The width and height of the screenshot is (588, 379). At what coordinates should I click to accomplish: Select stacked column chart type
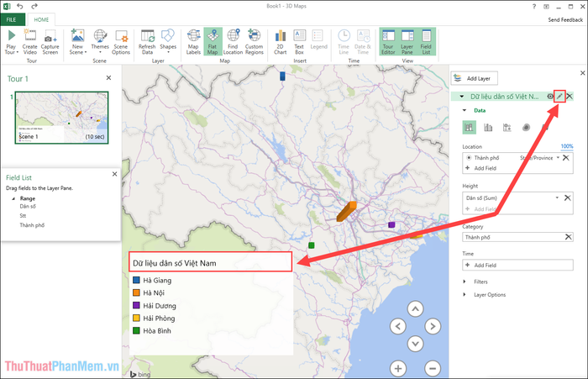click(x=469, y=128)
